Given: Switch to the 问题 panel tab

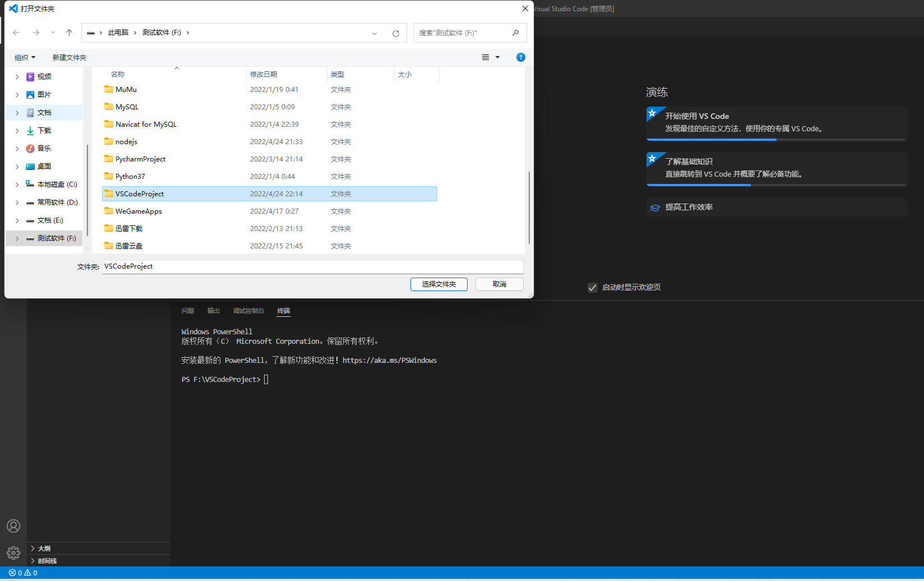Looking at the screenshot, I should pyautogui.click(x=188, y=311).
